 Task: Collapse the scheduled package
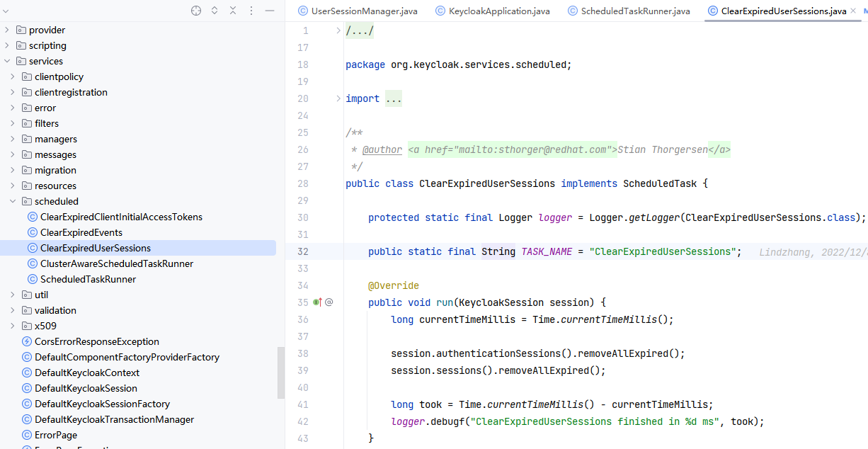click(x=13, y=201)
